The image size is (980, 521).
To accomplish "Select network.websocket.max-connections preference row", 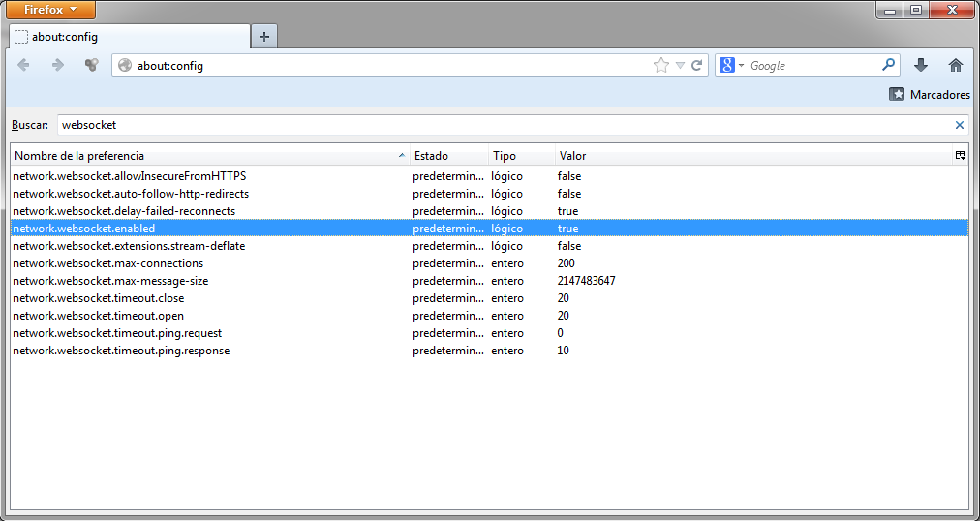I will (x=108, y=263).
